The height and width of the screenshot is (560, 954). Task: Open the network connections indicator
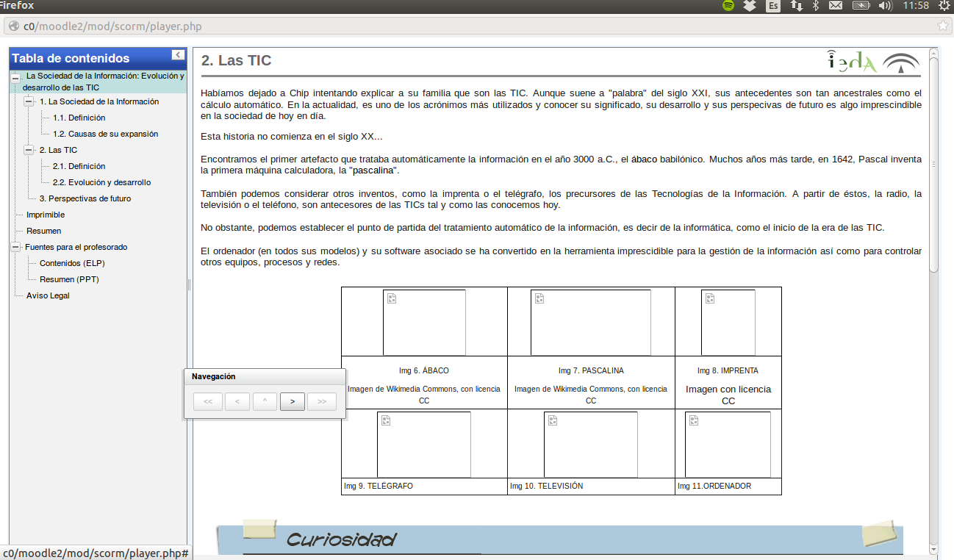(x=796, y=6)
